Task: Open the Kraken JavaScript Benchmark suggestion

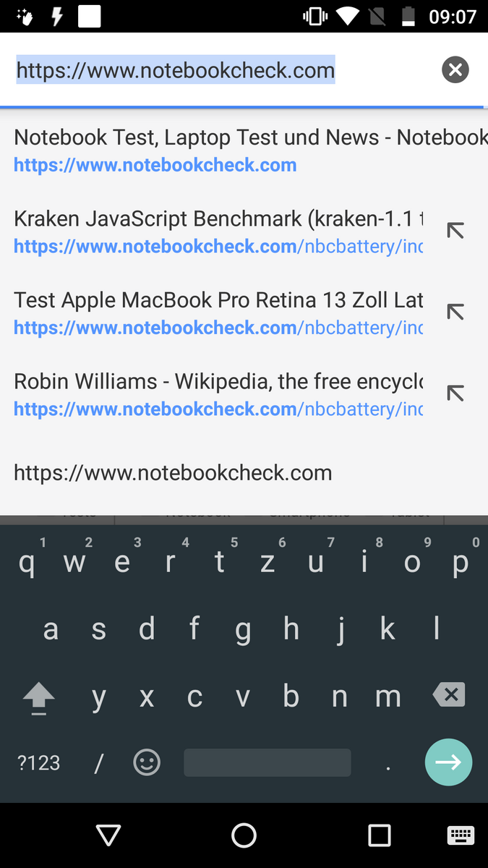Action: (x=217, y=231)
